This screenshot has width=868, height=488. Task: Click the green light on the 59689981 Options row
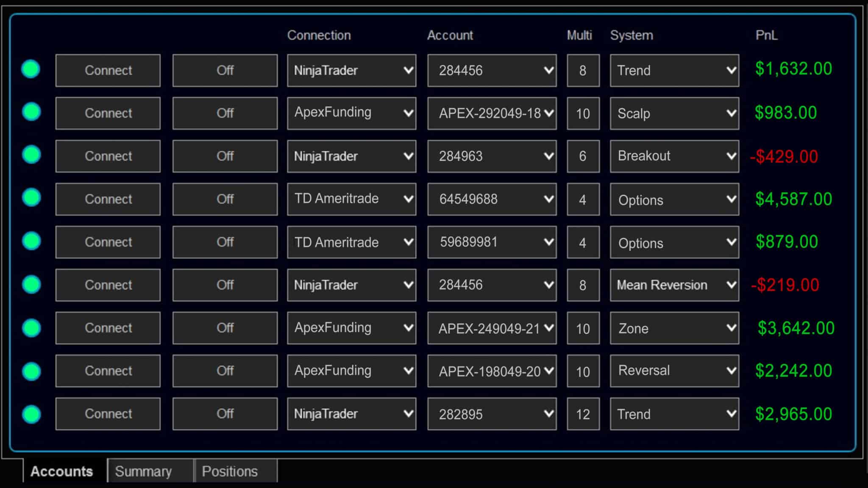(31, 242)
